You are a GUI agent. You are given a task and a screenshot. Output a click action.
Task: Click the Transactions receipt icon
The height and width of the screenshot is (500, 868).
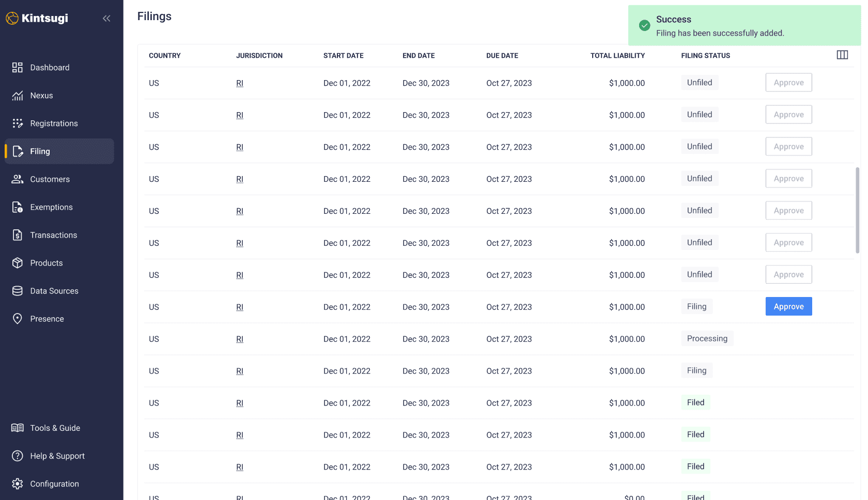[x=18, y=235]
